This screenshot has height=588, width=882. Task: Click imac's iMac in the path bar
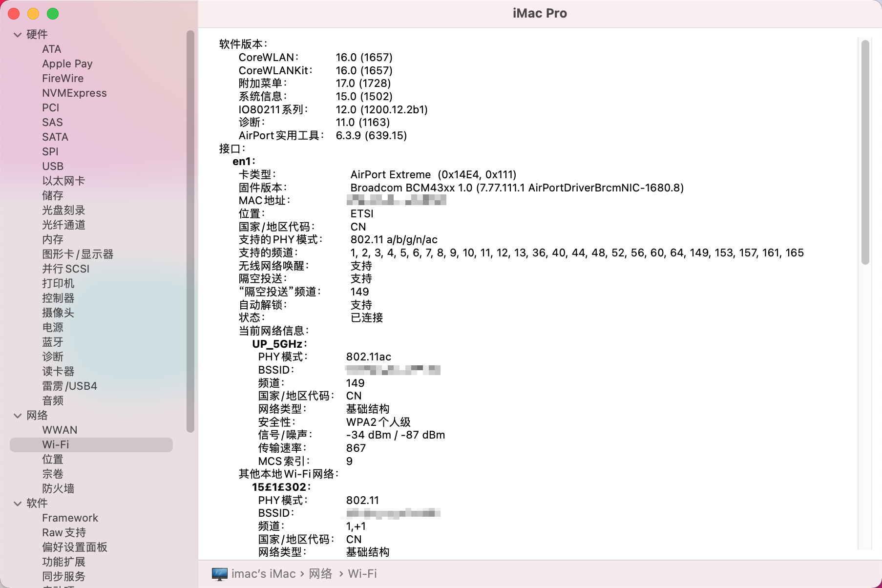tap(263, 574)
